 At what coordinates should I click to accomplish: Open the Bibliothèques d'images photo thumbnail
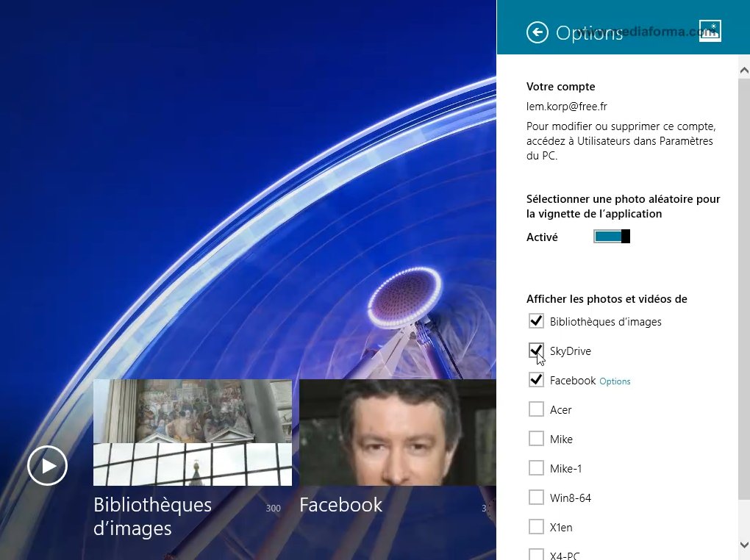(192, 432)
